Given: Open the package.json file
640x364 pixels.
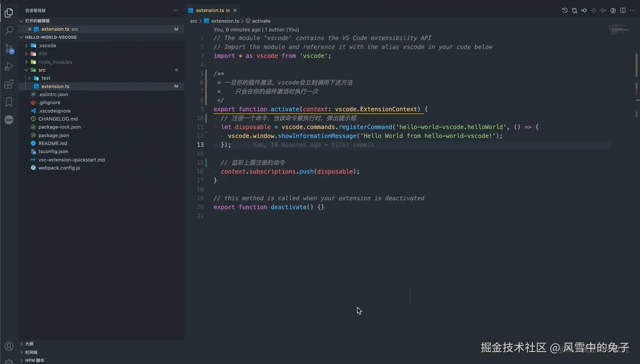Looking at the screenshot, I should 101,135.
